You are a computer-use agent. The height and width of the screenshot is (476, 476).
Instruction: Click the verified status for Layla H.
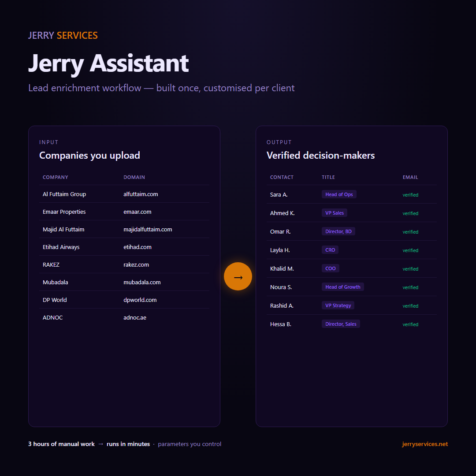410,250
